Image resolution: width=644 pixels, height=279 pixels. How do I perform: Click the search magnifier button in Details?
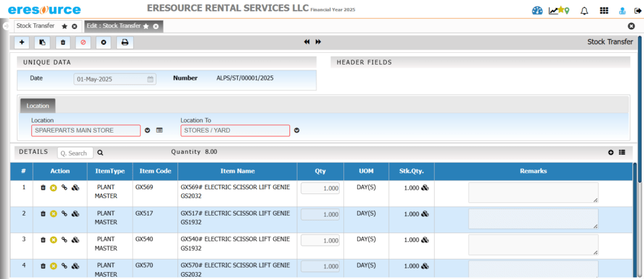pos(100,153)
